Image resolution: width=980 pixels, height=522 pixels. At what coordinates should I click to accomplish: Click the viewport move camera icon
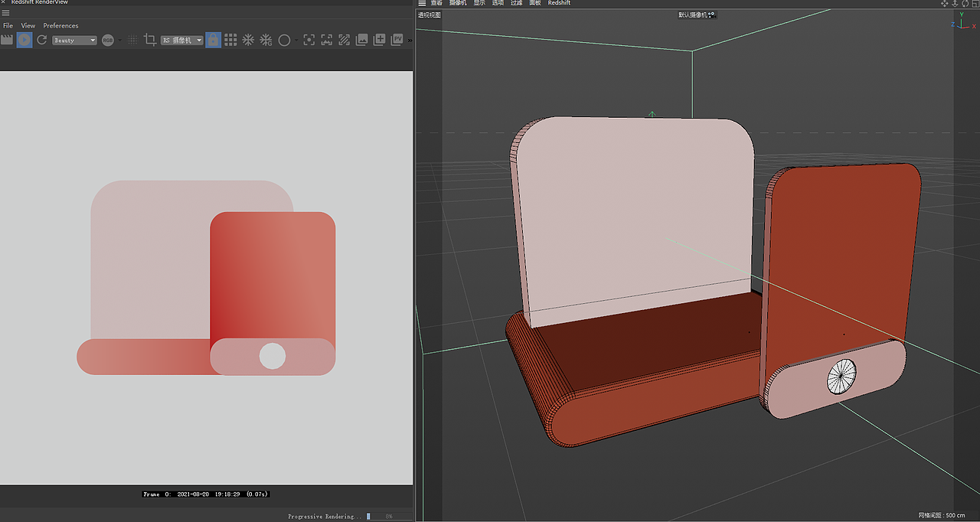tap(945, 3)
